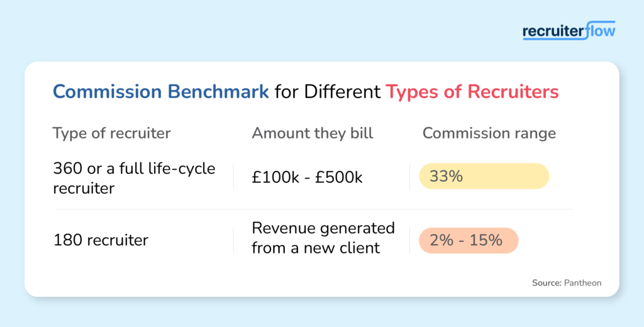644x327 pixels.
Task: Select the £100k - £500k amount cell
Action: tap(307, 177)
